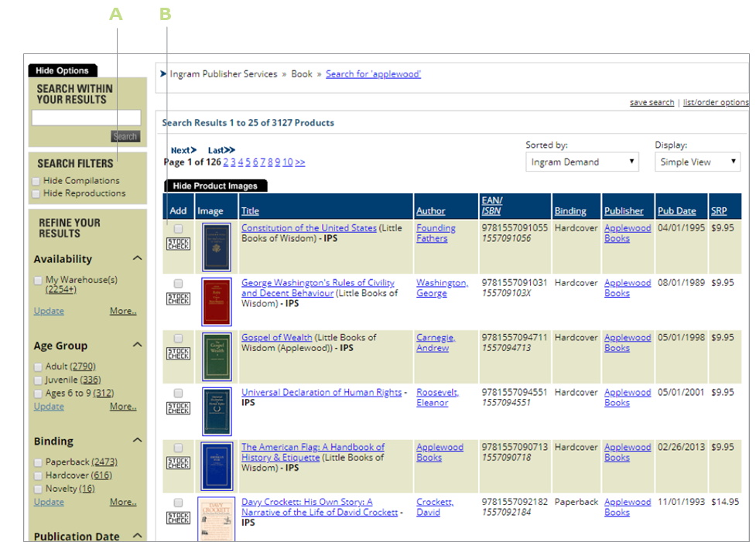Sort results by the Title column
The image size is (756, 542).
(250, 211)
